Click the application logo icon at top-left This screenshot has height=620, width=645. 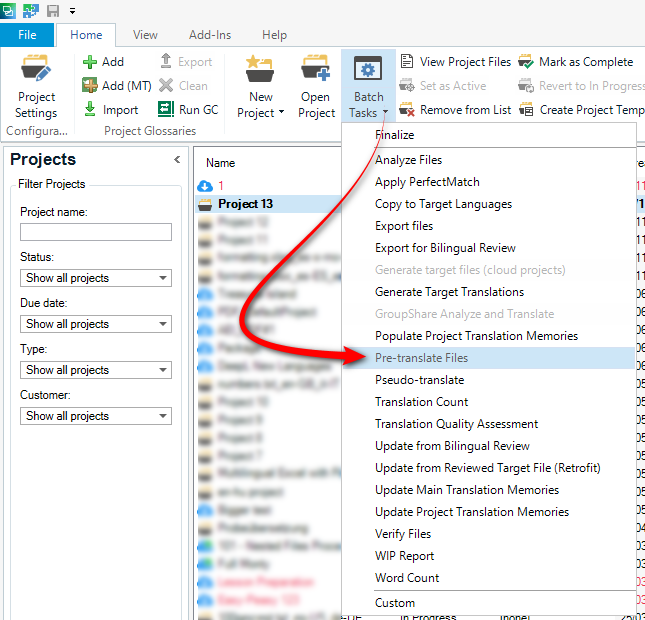click(x=8, y=10)
